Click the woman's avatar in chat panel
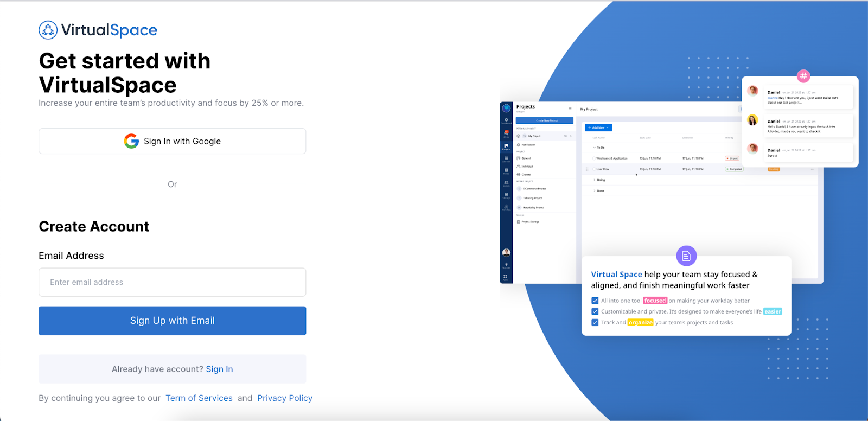This screenshot has width=868, height=421. [752, 120]
